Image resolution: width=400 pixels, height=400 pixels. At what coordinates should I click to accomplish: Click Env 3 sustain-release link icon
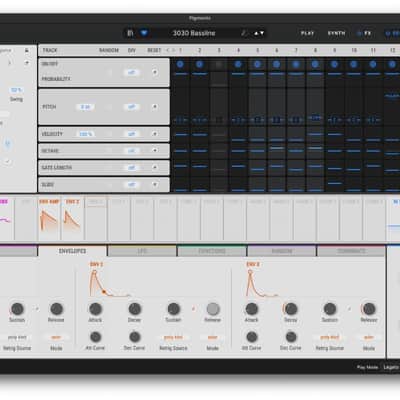349,309
